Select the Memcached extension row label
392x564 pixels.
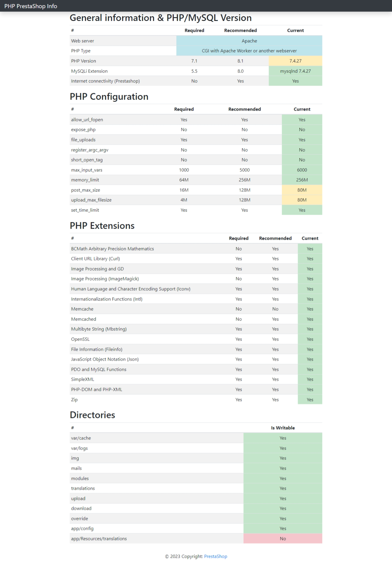[x=84, y=319]
